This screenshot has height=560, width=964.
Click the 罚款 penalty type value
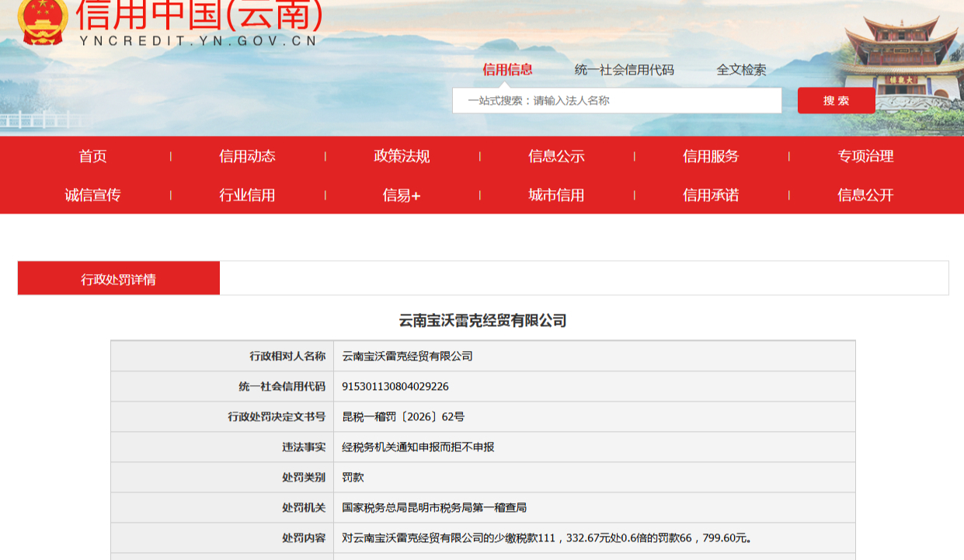point(353,477)
